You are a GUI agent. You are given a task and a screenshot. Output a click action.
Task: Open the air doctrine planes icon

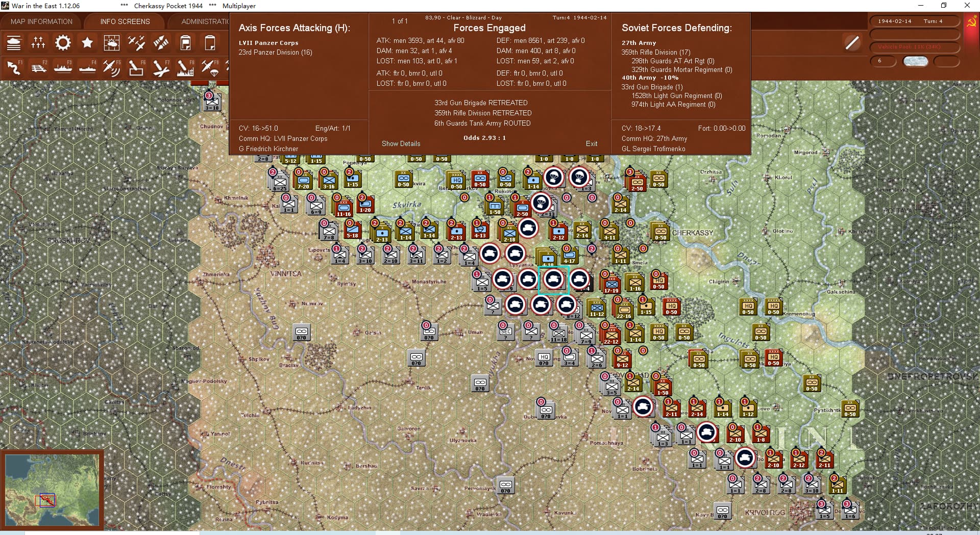(136, 43)
